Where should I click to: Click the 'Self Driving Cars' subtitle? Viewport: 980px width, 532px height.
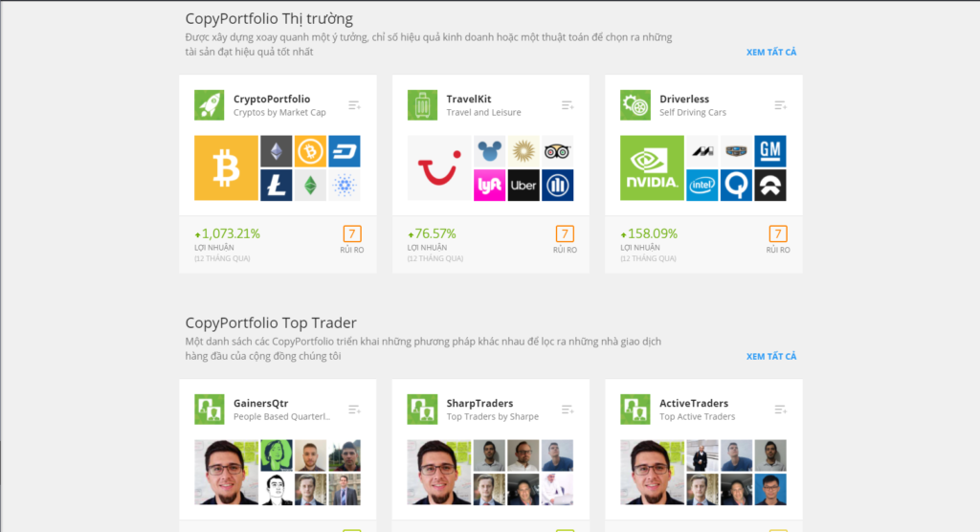click(x=693, y=113)
